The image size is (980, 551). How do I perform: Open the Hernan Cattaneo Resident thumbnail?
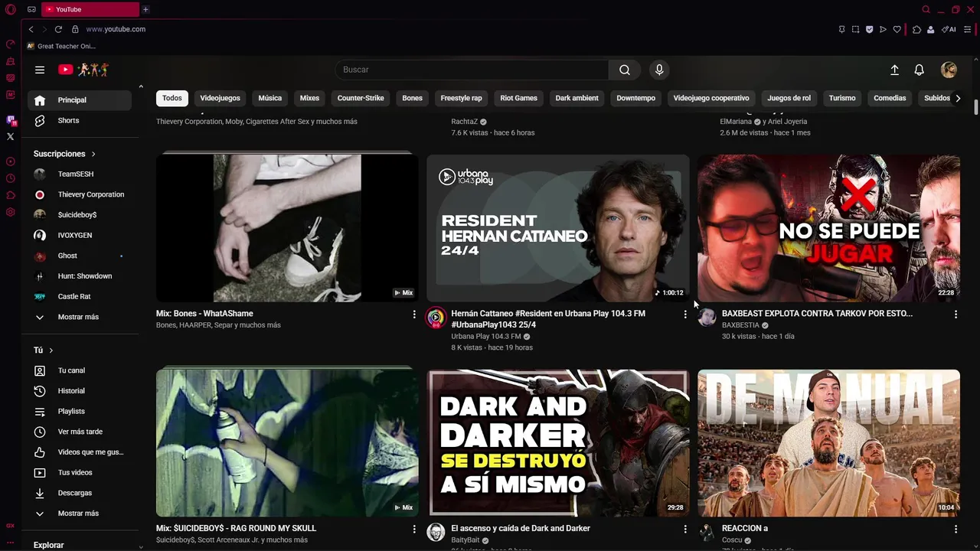[x=558, y=228]
